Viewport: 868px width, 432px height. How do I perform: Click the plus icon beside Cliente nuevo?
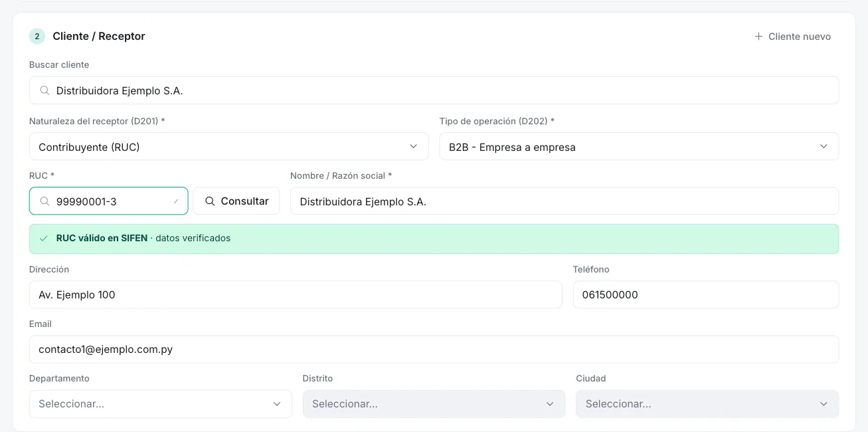click(758, 37)
